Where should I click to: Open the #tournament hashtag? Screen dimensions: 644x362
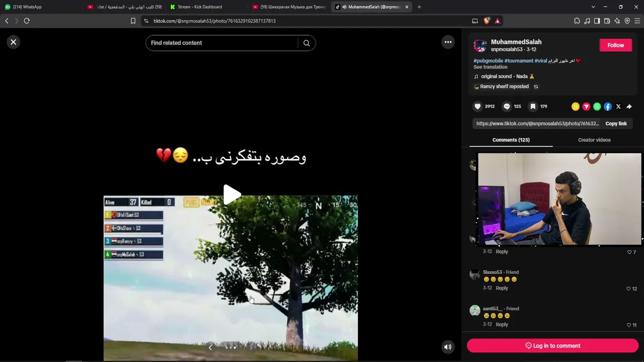pos(519,61)
